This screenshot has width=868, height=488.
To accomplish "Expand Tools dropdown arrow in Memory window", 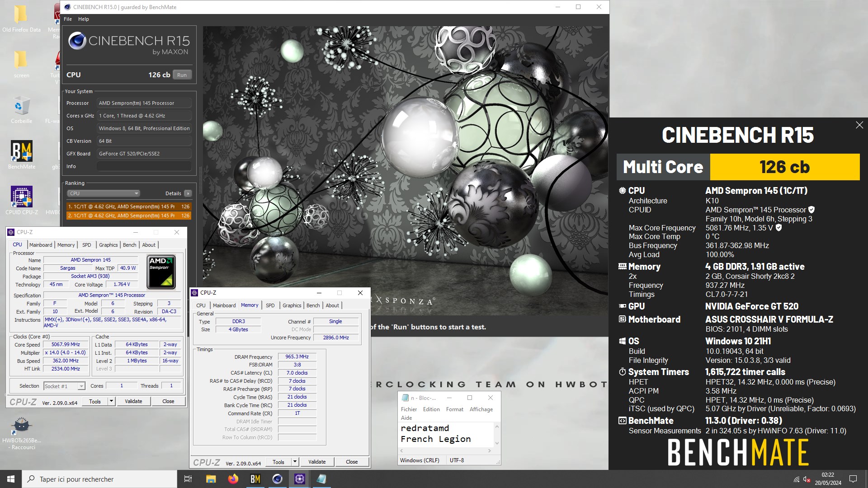I will (x=295, y=462).
